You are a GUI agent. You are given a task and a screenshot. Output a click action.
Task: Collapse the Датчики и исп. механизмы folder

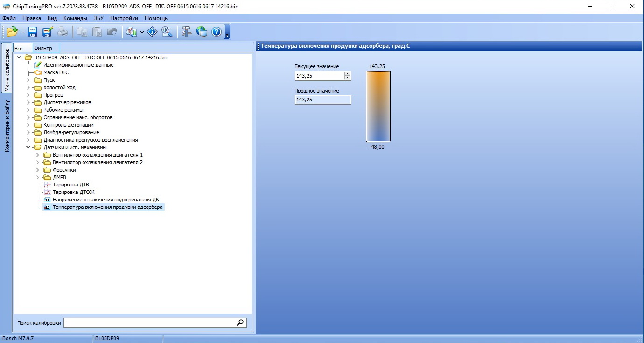coord(28,147)
